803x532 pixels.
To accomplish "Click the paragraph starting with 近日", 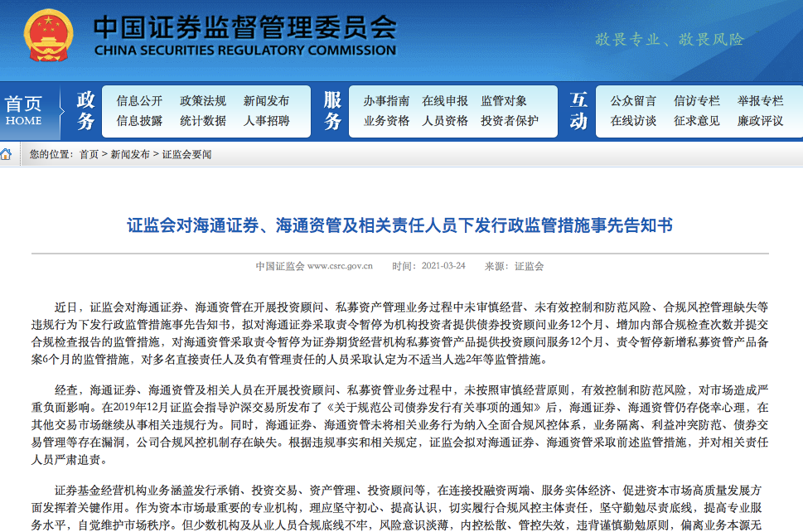I will click(400, 333).
